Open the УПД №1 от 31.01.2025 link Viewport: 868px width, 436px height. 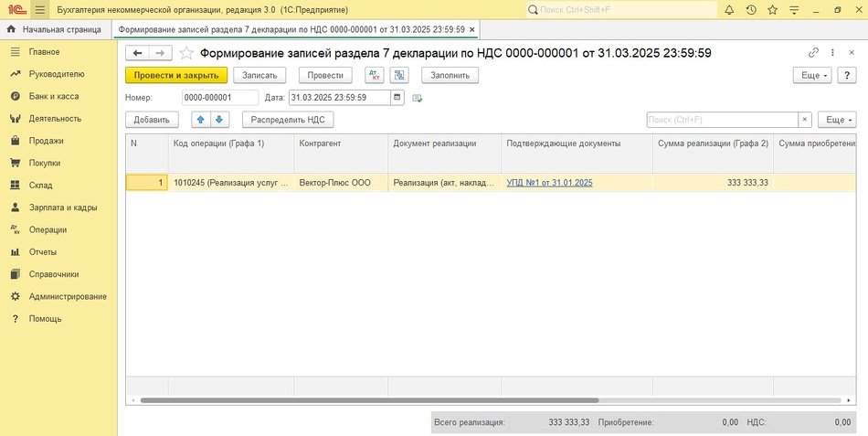point(549,183)
